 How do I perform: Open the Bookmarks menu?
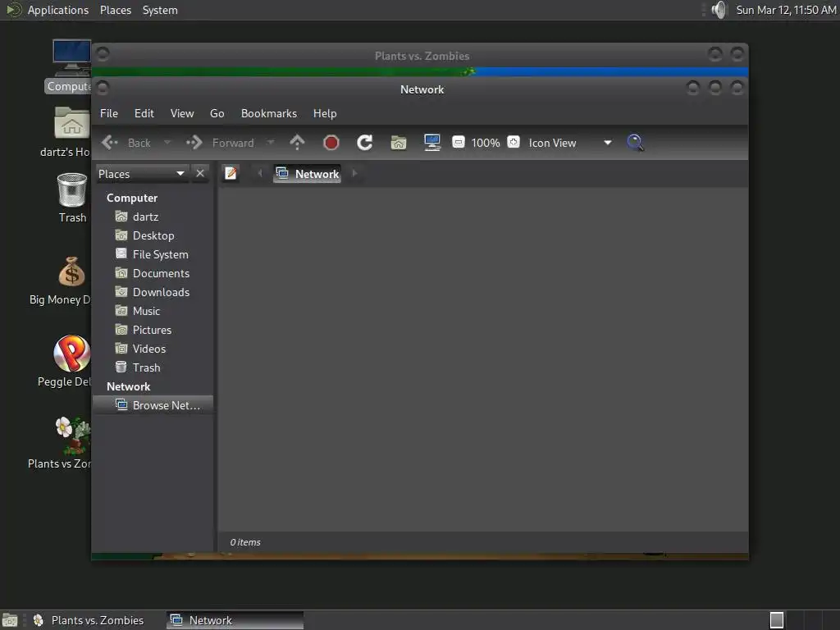click(269, 113)
